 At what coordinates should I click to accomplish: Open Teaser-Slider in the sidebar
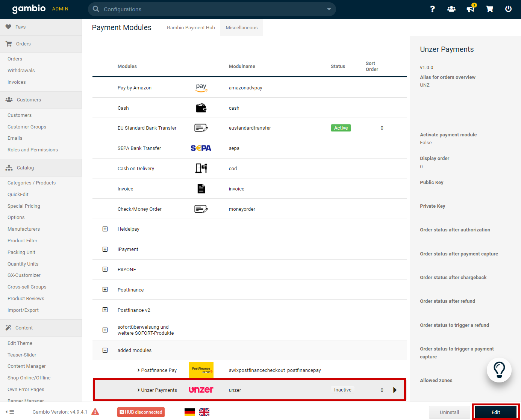point(22,355)
